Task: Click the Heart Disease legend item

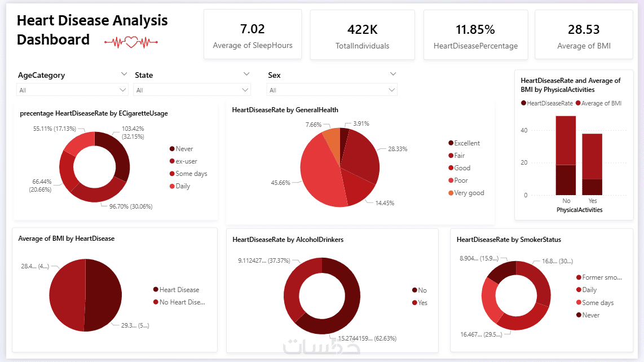Action: (x=176, y=290)
